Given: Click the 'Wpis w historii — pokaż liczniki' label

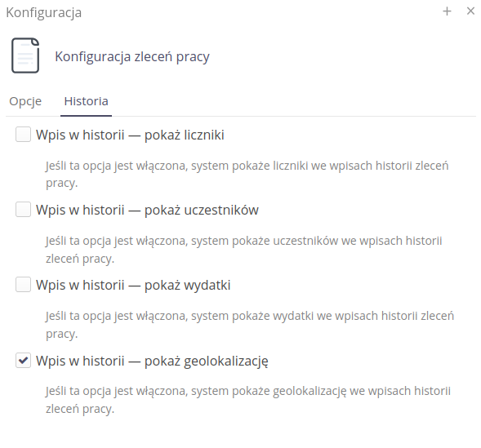Looking at the screenshot, I should [130, 135].
